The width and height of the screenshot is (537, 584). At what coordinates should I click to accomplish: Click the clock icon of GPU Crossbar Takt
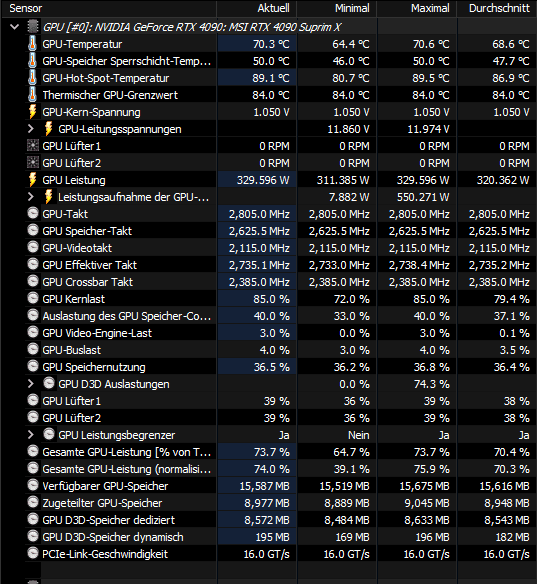33,281
